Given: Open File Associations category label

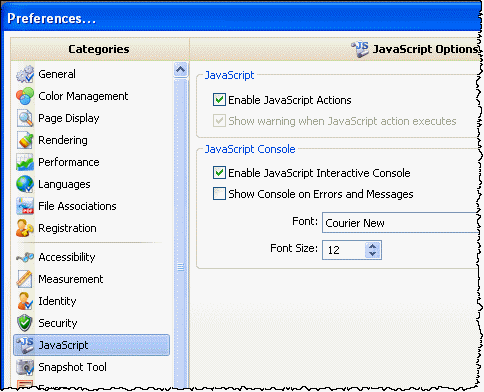Looking at the screenshot, I should [77, 206].
